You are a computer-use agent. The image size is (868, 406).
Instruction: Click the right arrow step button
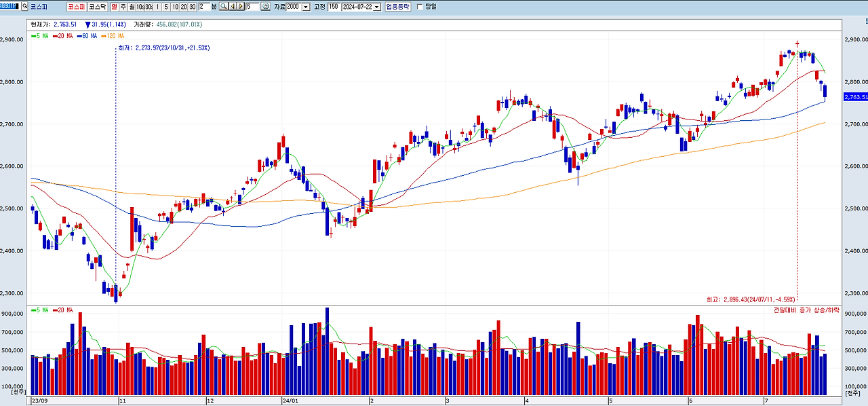click(241, 6)
